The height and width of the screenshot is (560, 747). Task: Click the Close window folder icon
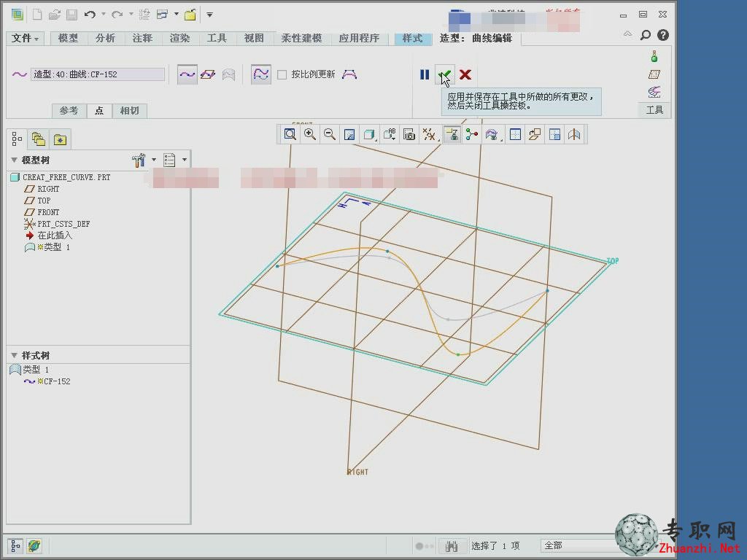pyautogui.click(x=190, y=15)
